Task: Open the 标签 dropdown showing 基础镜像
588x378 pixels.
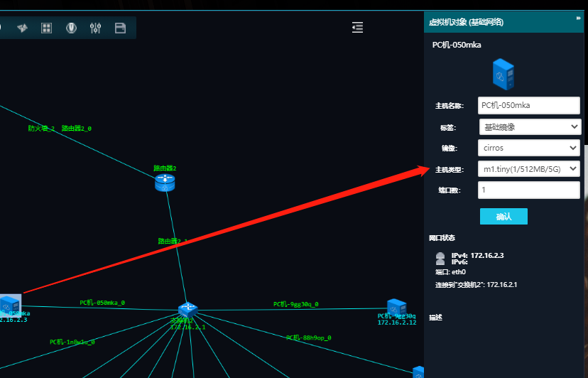Action: 529,127
